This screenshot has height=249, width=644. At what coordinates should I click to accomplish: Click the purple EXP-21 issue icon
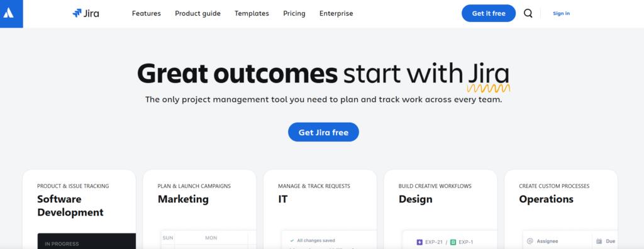(419, 242)
